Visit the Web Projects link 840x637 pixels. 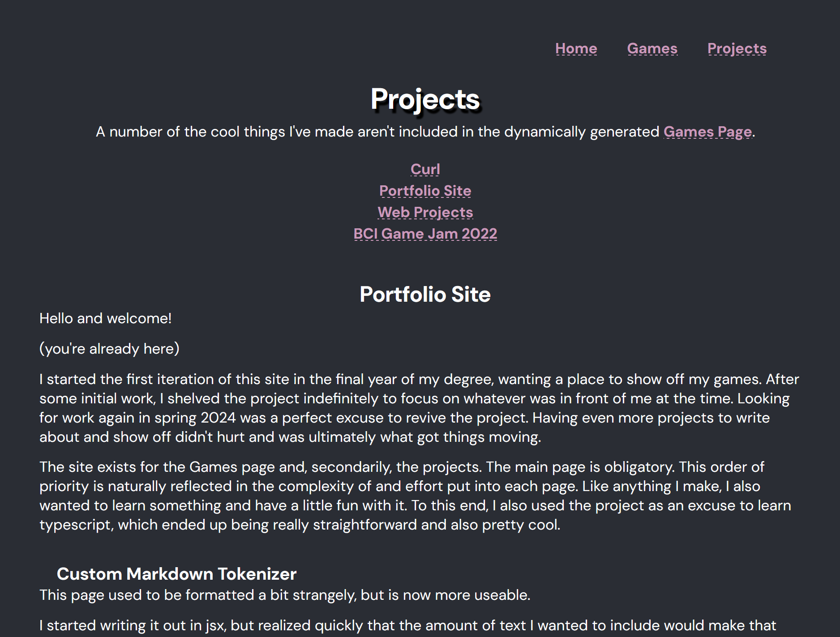[x=424, y=212]
